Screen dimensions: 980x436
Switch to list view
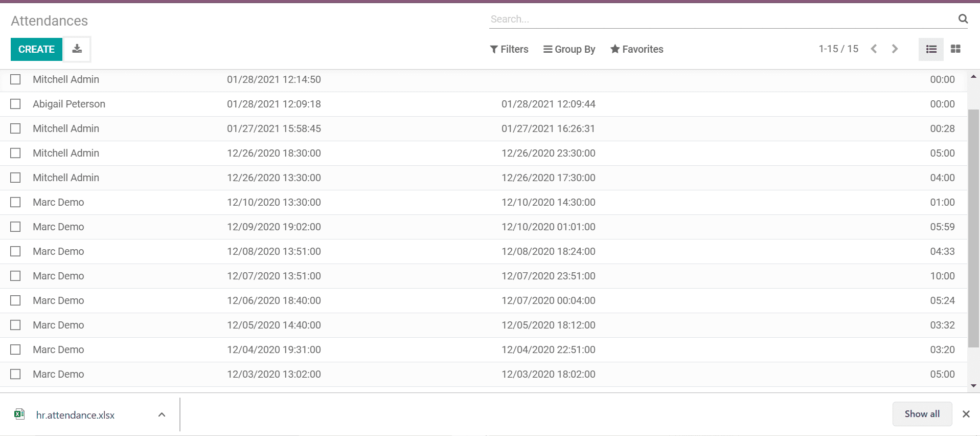click(x=931, y=49)
